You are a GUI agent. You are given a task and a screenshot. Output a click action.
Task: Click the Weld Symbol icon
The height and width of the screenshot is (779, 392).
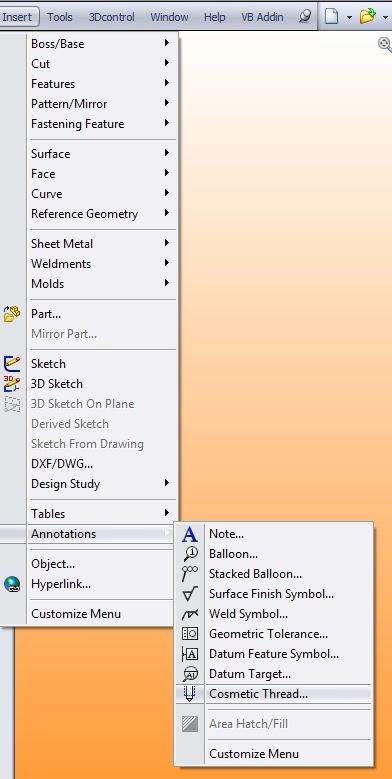(190, 615)
